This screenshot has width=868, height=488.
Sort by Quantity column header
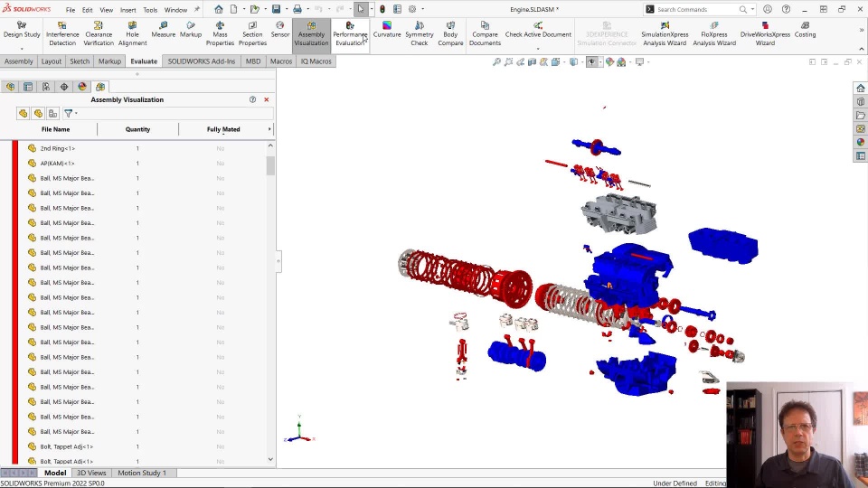(137, 129)
